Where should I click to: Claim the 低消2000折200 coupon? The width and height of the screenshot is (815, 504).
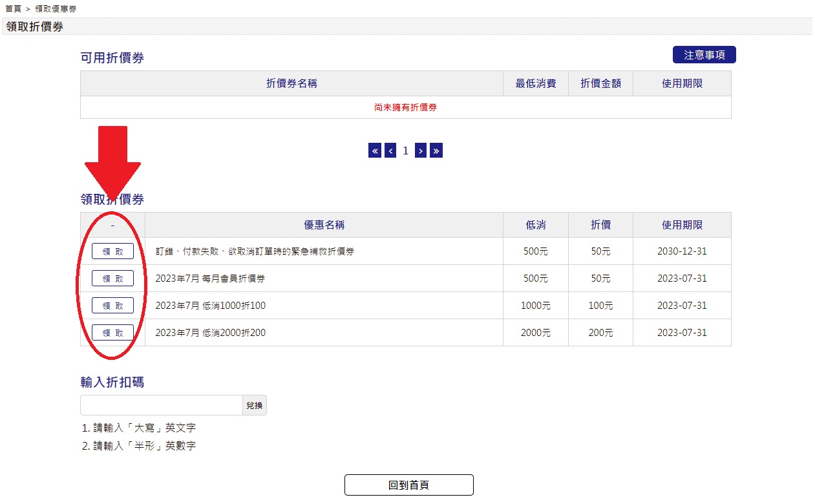(x=112, y=333)
